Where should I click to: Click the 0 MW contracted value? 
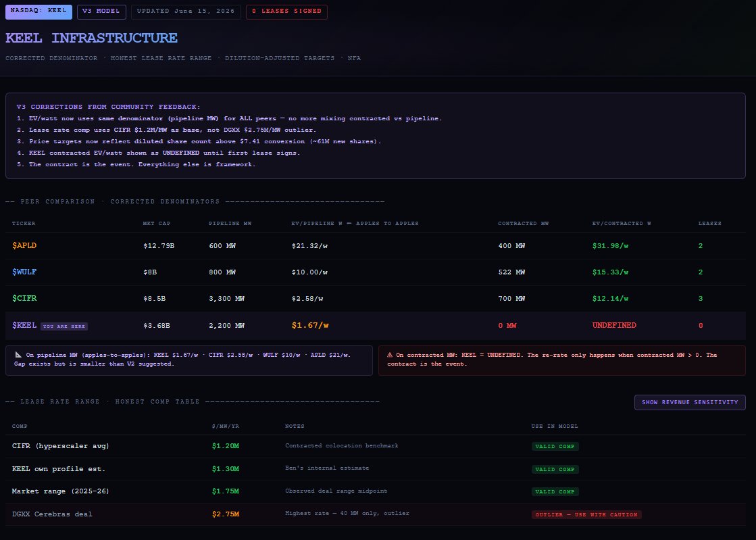507,326
